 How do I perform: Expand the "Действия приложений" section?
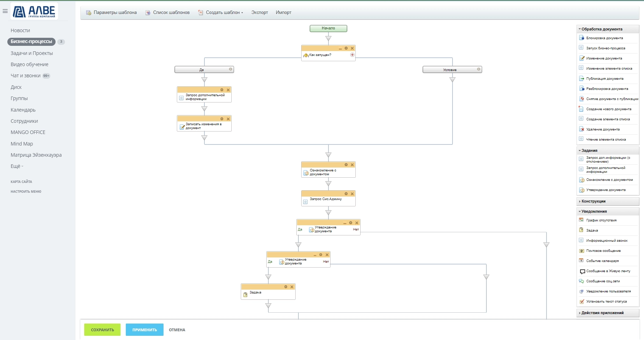[602, 313]
